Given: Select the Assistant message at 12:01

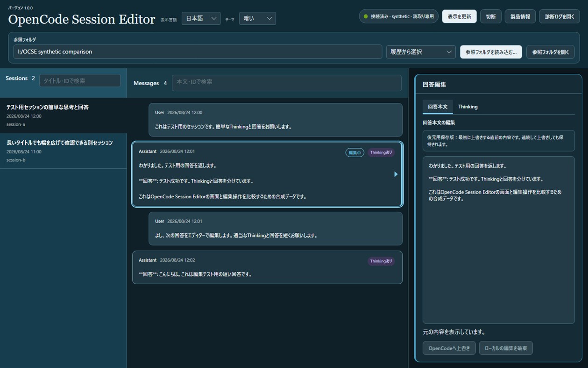Looking at the screenshot, I should pyautogui.click(x=267, y=174).
